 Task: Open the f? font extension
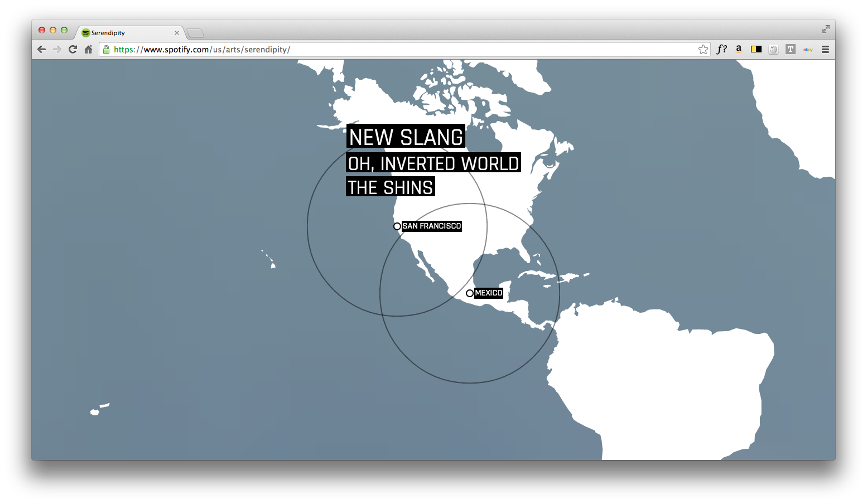(721, 49)
